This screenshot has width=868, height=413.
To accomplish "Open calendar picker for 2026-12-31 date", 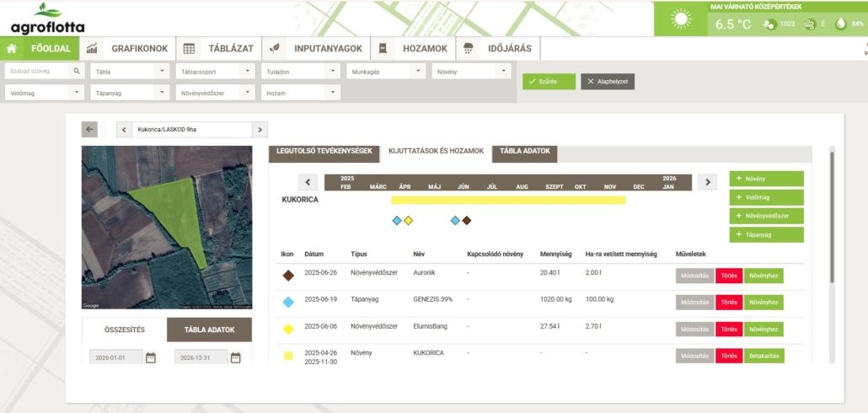I will pos(235,357).
